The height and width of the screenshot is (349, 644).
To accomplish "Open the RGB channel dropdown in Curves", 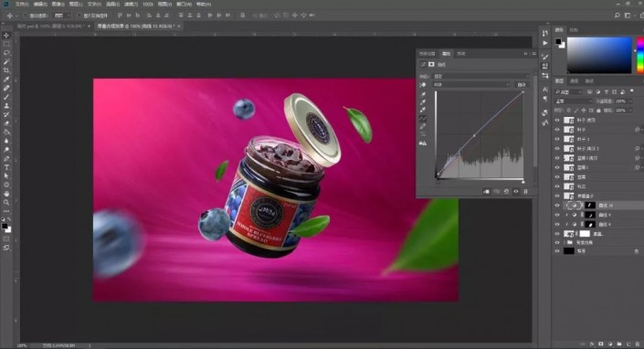I will (471, 85).
